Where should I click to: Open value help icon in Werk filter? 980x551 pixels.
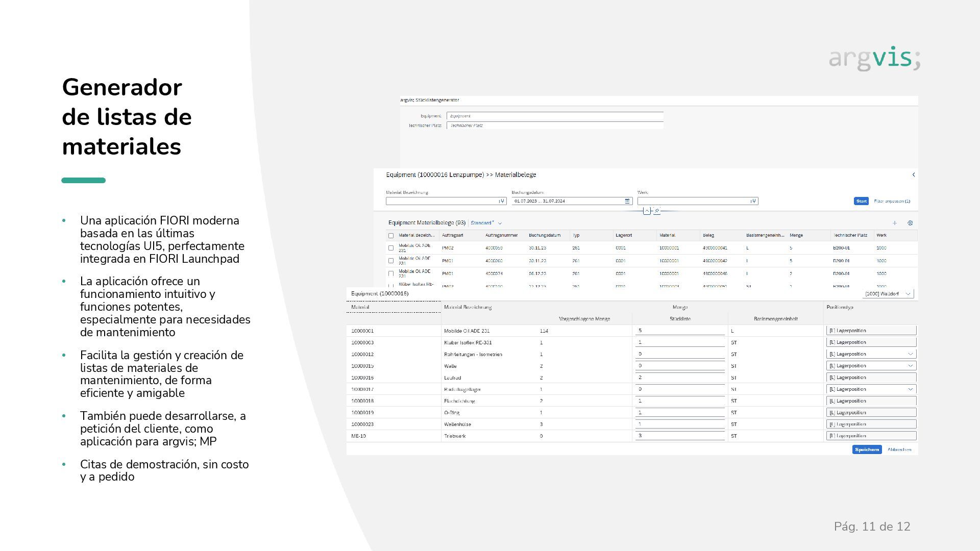point(753,201)
